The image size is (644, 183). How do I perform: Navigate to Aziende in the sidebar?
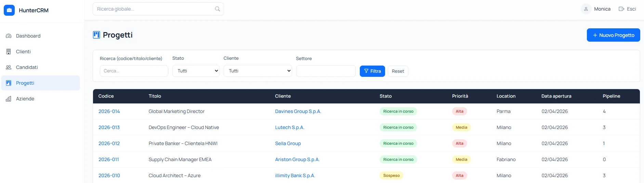[x=41, y=99]
